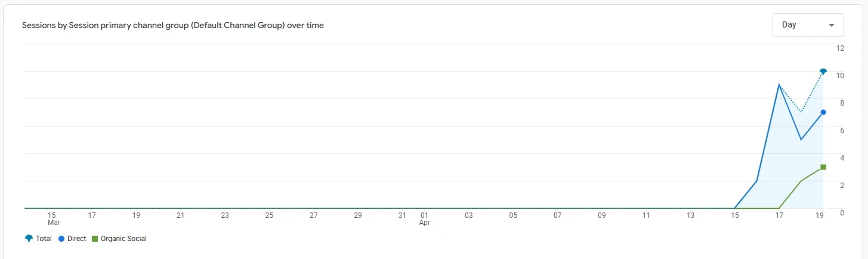Click the dropdown arrow beside Day
This screenshot has width=868, height=259.
click(x=832, y=26)
